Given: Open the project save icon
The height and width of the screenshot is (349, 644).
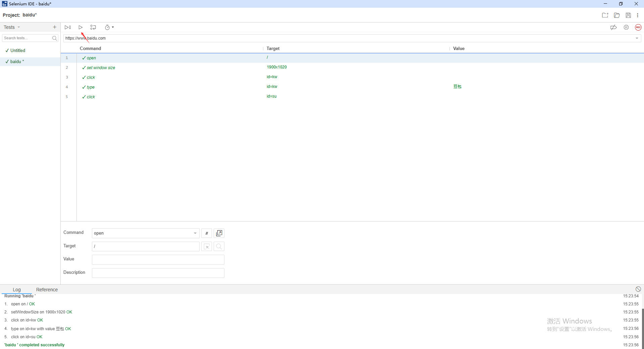Looking at the screenshot, I should tap(628, 15).
